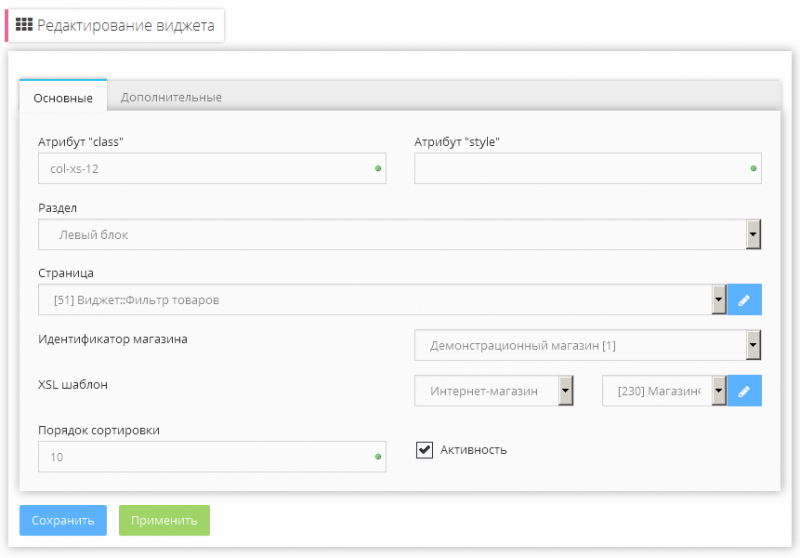Click the green dot in Атрибут "class" field

[377, 169]
